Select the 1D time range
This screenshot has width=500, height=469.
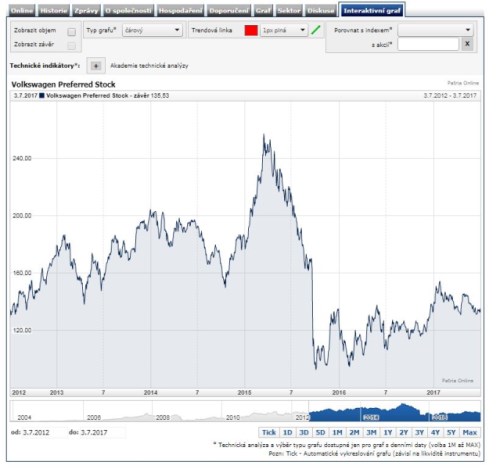click(287, 432)
